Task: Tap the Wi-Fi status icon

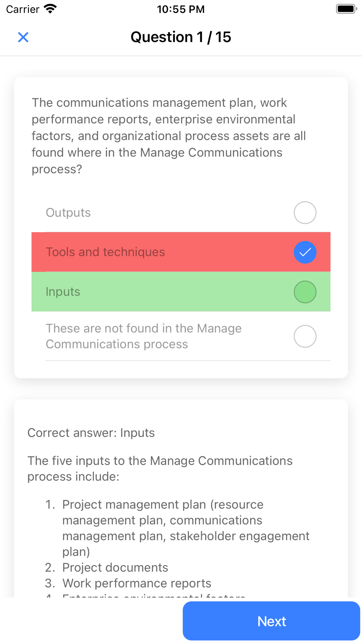Action: (50, 9)
